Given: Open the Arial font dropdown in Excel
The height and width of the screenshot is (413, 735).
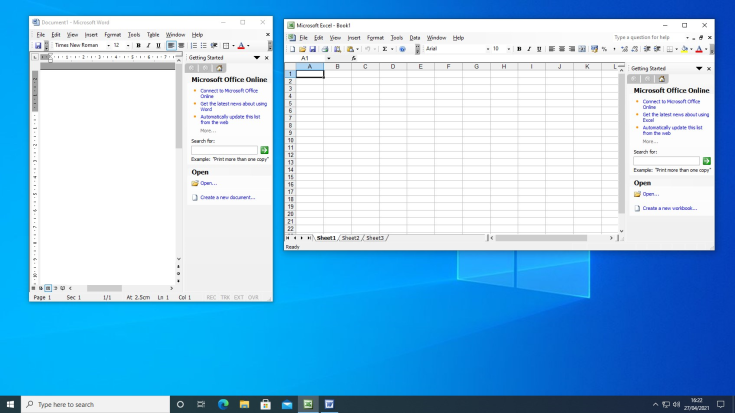Looking at the screenshot, I should point(488,49).
